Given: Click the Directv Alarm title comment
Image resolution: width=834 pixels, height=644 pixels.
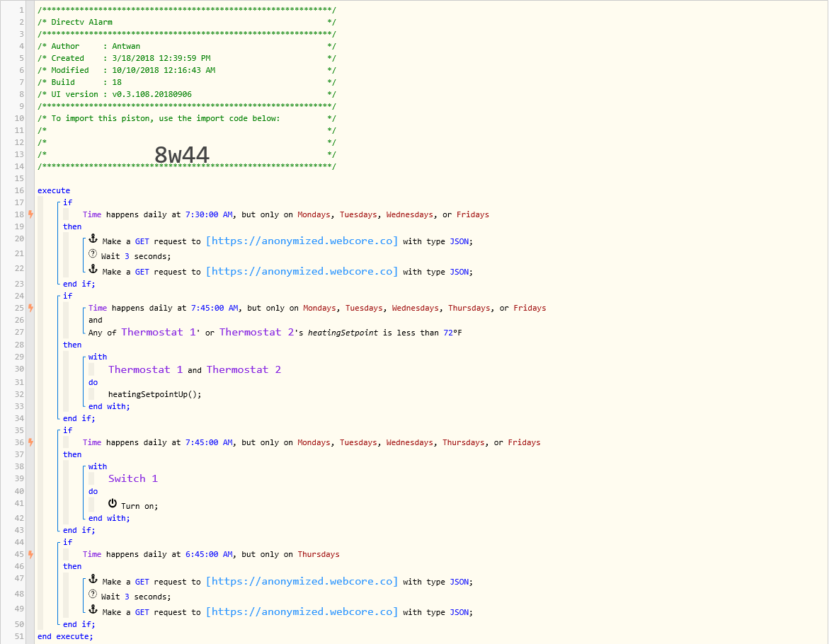Looking at the screenshot, I should 187,22.
